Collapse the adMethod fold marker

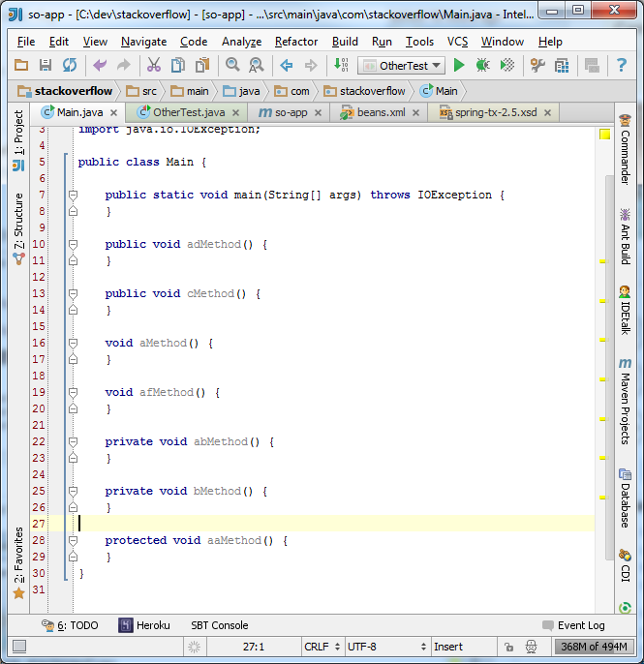(x=73, y=244)
